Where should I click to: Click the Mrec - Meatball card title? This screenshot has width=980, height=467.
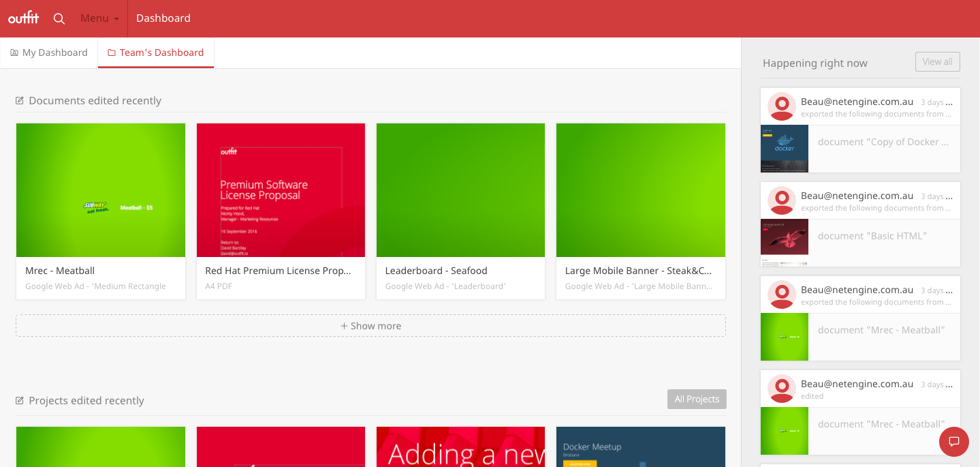click(60, 271)
